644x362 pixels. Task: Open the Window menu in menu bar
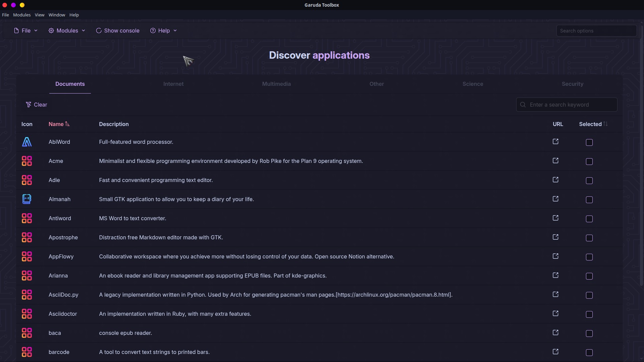pos(57,15)
